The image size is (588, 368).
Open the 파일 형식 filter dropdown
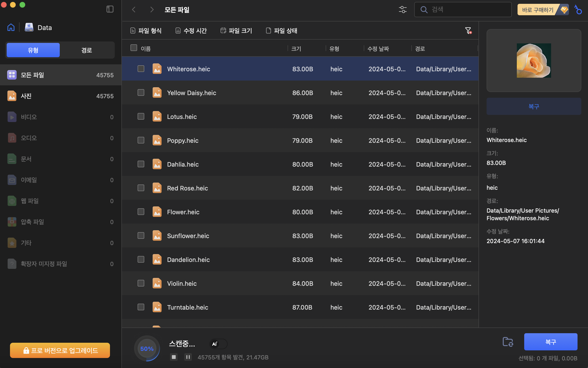click(146, 31)
